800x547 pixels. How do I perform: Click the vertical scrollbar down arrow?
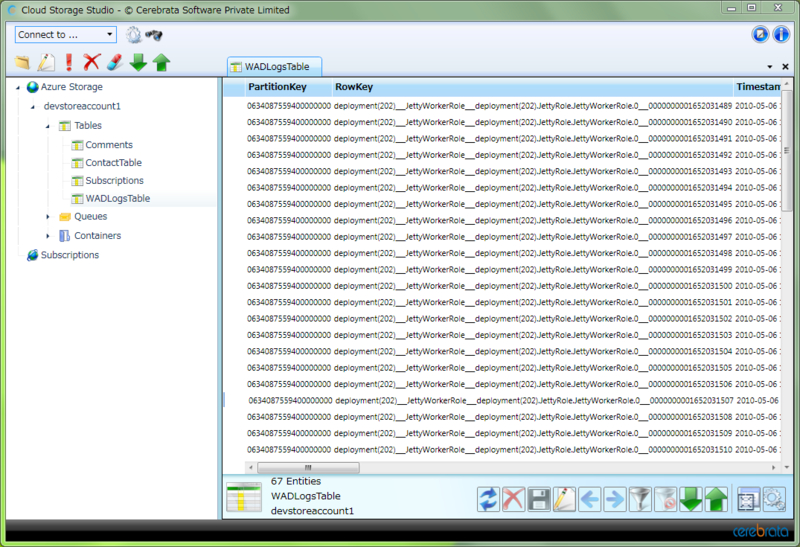(x=787, y=467)
